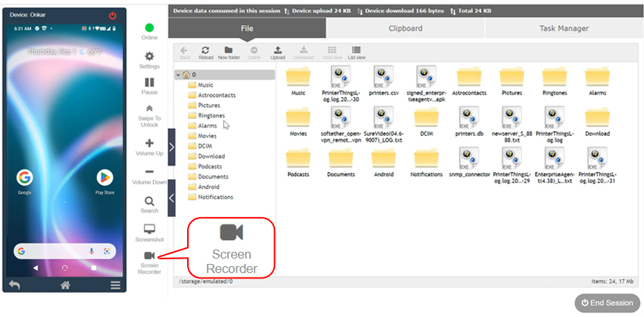This screenshot has width=644, height=317.
Task: Select printers.db file in grid
Action: [469, 121]
